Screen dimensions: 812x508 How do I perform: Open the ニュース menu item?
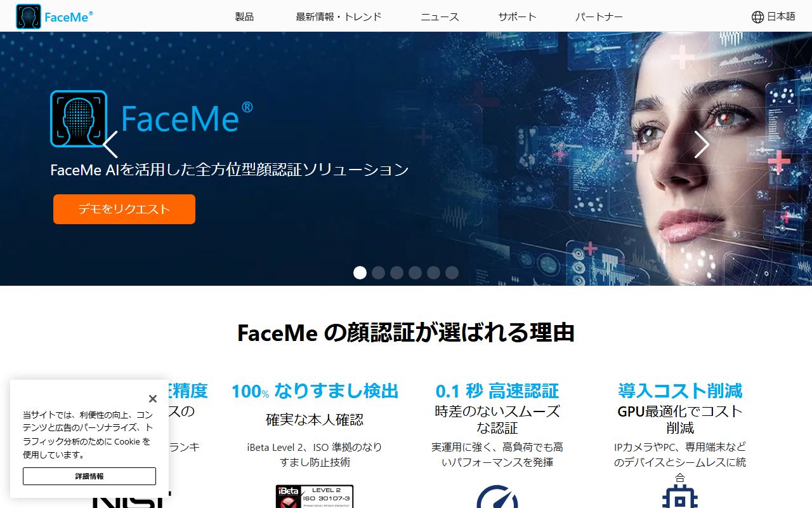point(440,17)
